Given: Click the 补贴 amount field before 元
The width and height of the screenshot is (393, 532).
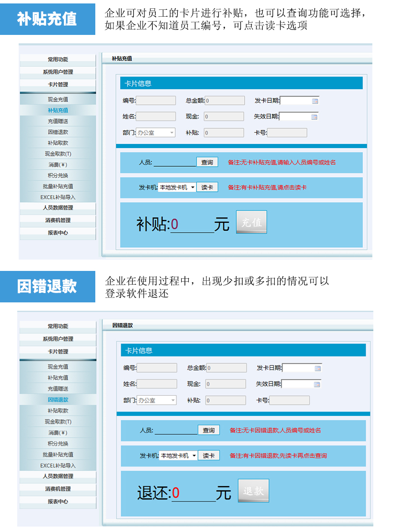Looking at the screenshot, I should click(x=192, y=225).
